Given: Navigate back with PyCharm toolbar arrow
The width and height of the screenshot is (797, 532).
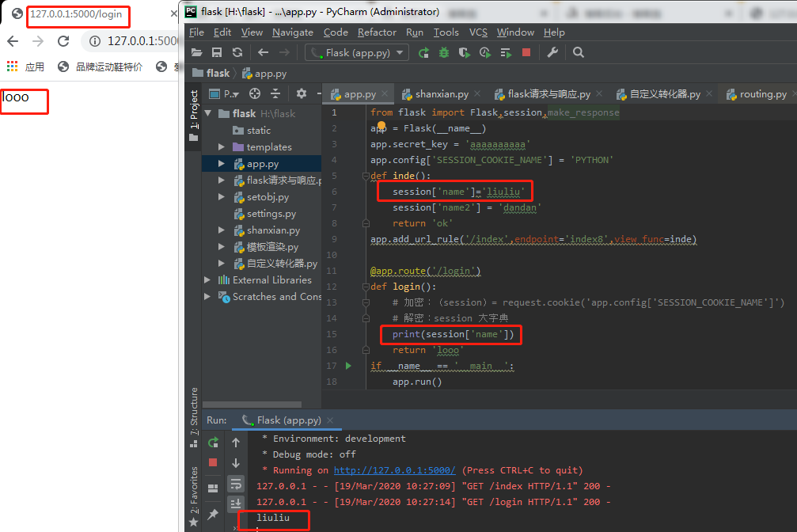Looking at the screenshot, I should click(263, 52).
